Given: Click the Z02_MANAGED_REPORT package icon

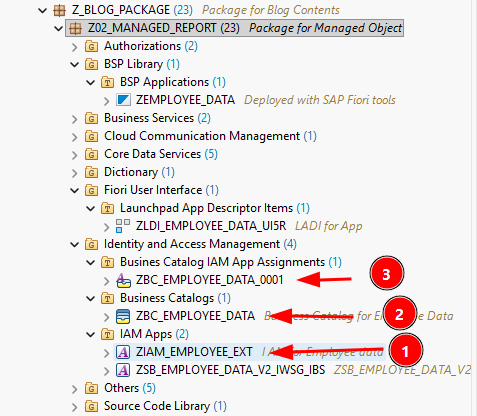Looking at the screenshot, I should pos(75,28).
